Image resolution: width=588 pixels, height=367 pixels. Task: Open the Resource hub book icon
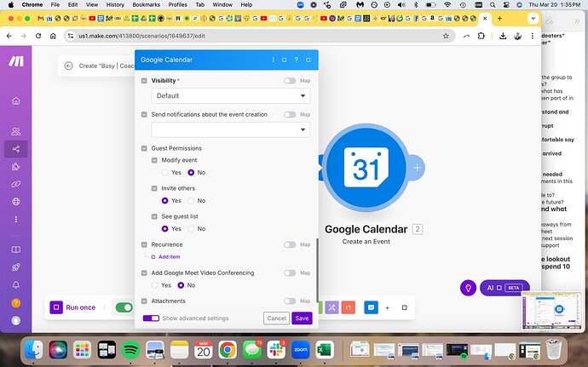coord(15,249)
